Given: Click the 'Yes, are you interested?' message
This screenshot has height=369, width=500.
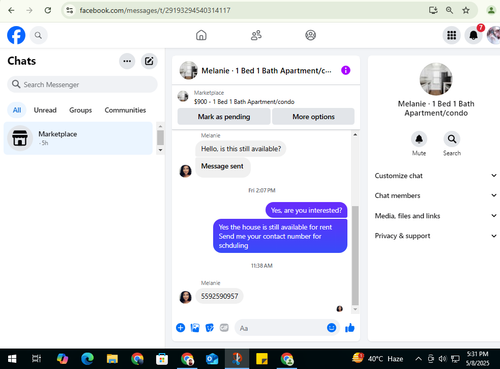Looking at the screenshot, I should (306, 210).
